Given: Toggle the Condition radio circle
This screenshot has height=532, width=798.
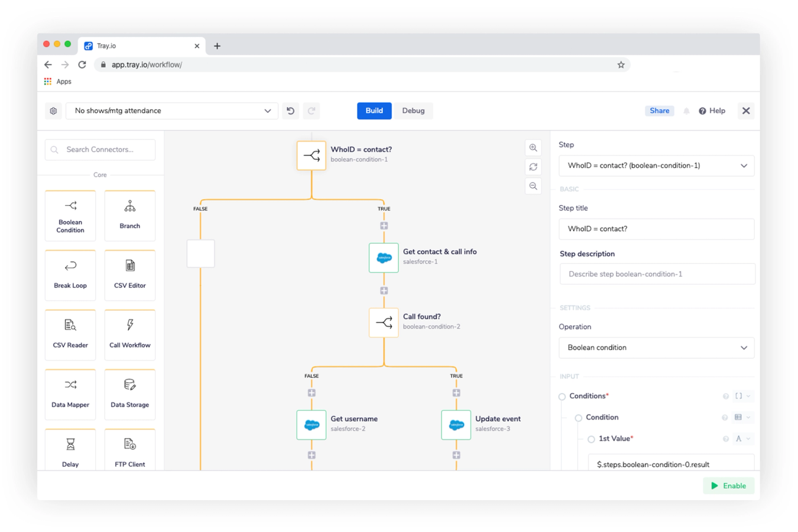Looking at the screenshot, I should (x=579, y=418).
